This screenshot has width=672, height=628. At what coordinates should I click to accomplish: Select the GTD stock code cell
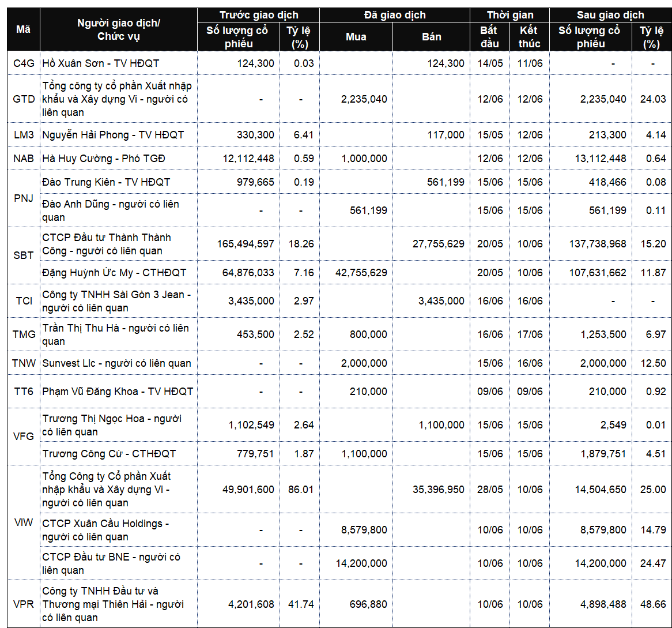pyautogui.click(x=24, y=99)
